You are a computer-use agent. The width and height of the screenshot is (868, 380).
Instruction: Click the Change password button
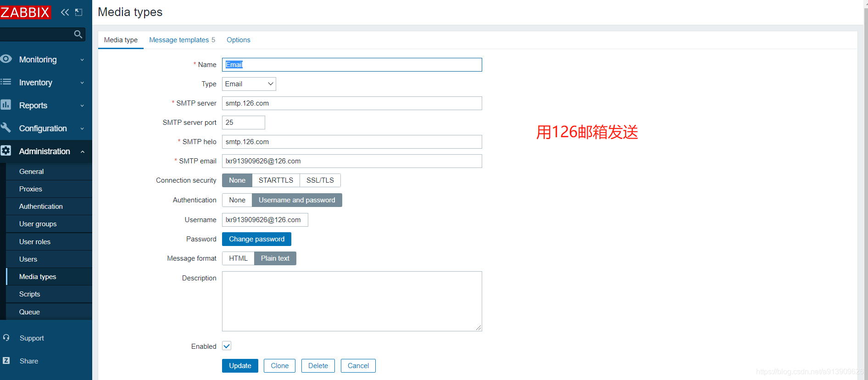pyautogui.click(x=256, y=239)
